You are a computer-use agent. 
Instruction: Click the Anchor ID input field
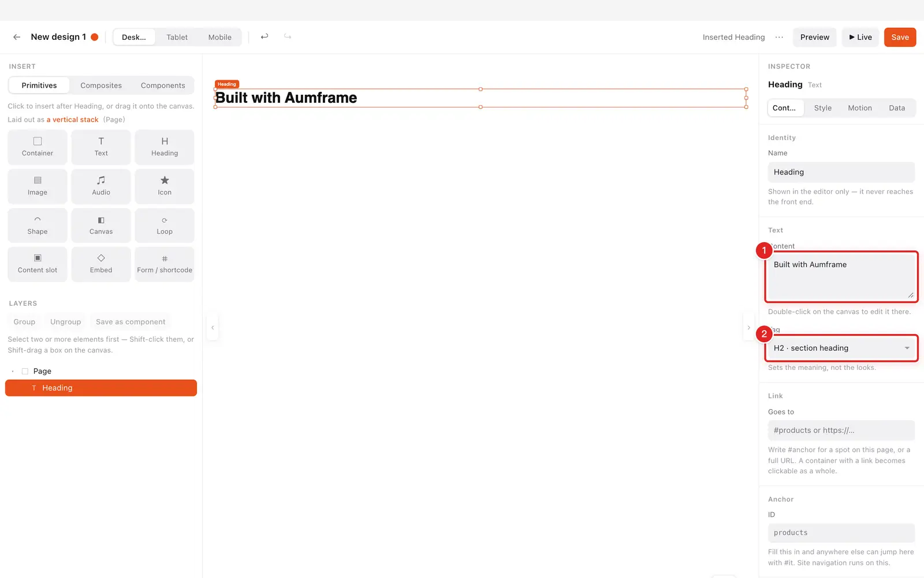pos(841,533)
